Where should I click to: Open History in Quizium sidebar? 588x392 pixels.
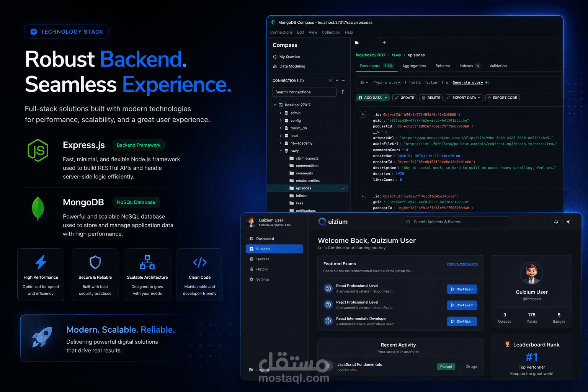pyautogui.click(x=258, y=269)
